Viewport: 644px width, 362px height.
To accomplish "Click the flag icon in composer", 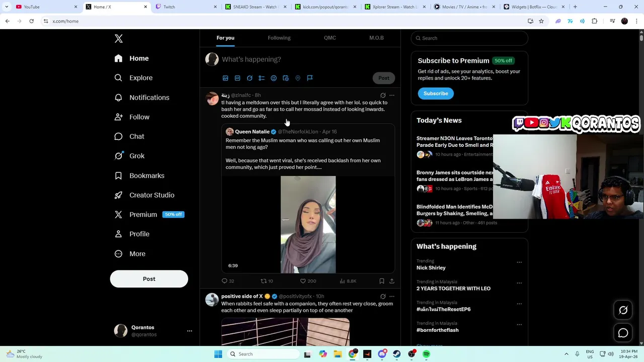I will point(310,78).
